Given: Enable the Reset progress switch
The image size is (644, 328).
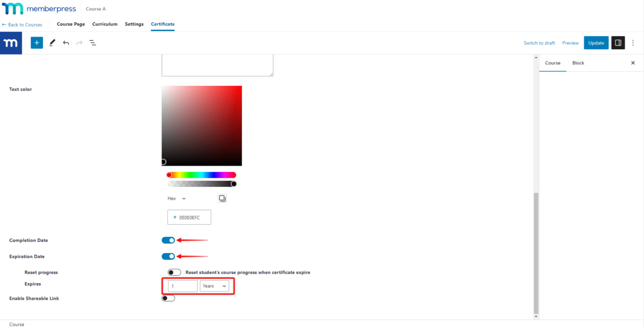Looking at the screenshot, I should 174,272.
